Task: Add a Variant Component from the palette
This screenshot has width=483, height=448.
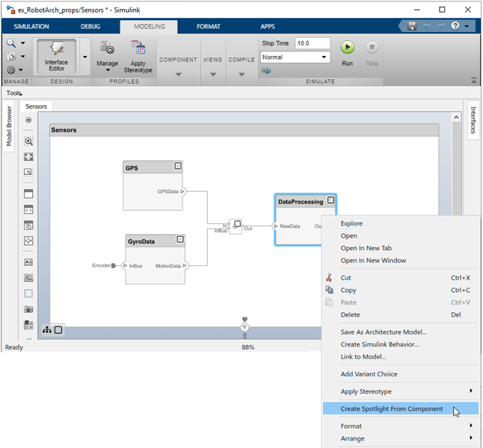Action: 28,225
